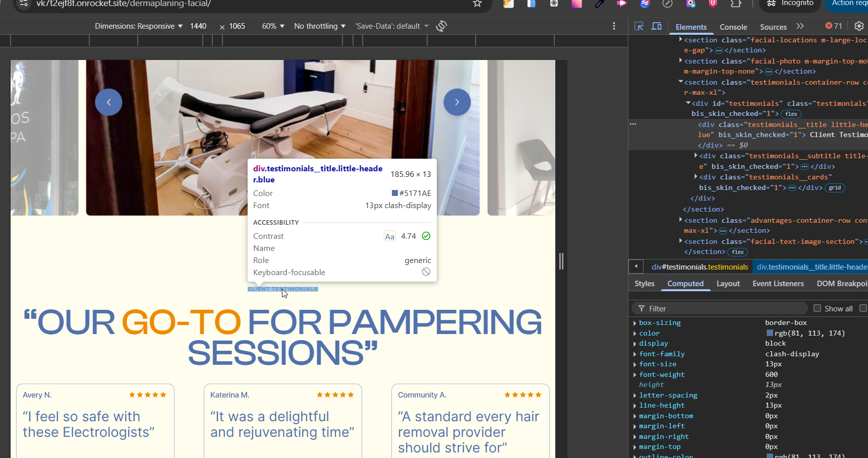Click the rotate viewport icon
This screenshot has height=458, width=868.
[441, 26]
